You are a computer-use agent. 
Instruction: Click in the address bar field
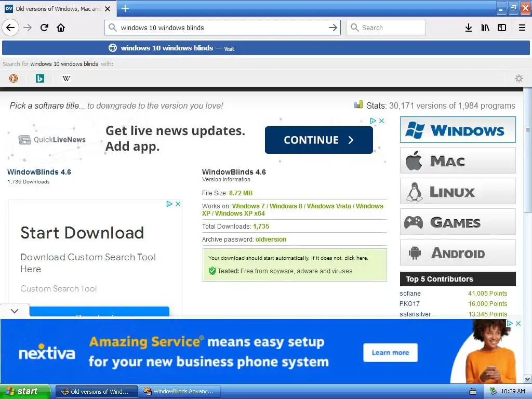(x=222, y=28)
